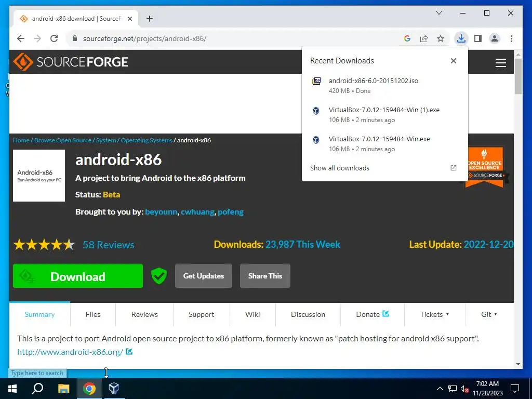Open the 58 Reviews link
The width and height of the screenshot is (532, 399).
[x=109, y=245]
